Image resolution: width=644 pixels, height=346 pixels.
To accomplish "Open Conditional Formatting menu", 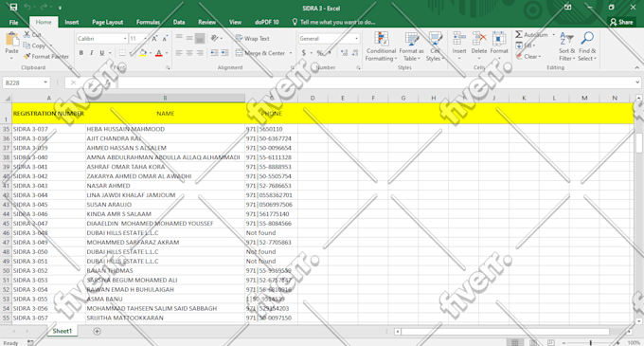I will (x=381, y=46).
